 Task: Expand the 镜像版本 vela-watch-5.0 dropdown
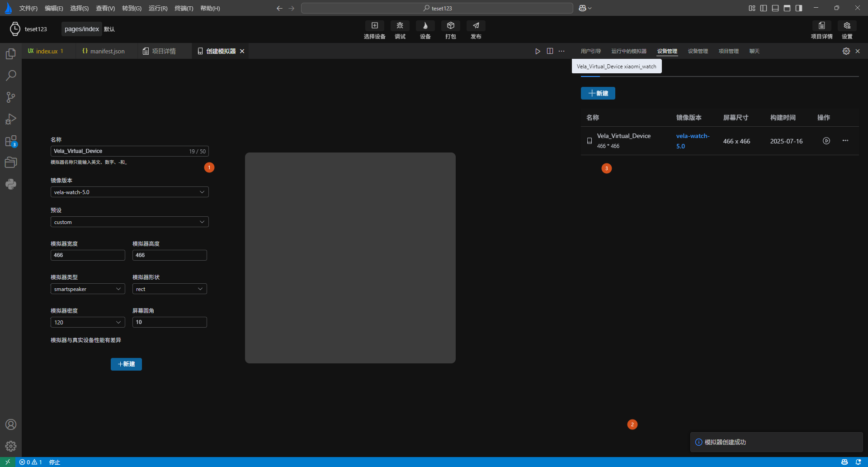(129, 192)
